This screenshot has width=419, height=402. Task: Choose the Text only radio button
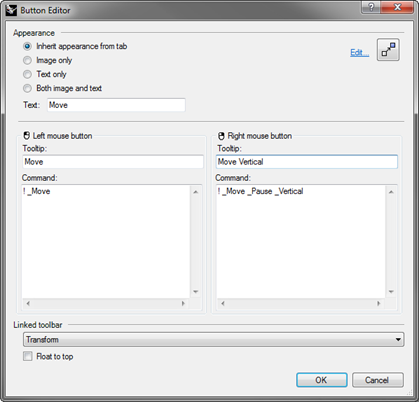pos(27,74)
